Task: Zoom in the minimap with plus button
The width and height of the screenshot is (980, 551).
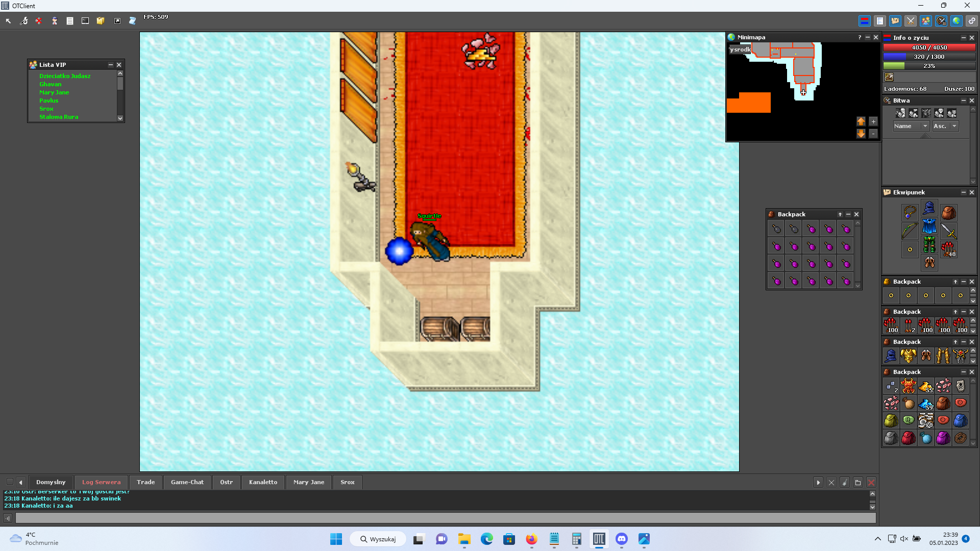Action: [873, 121]
